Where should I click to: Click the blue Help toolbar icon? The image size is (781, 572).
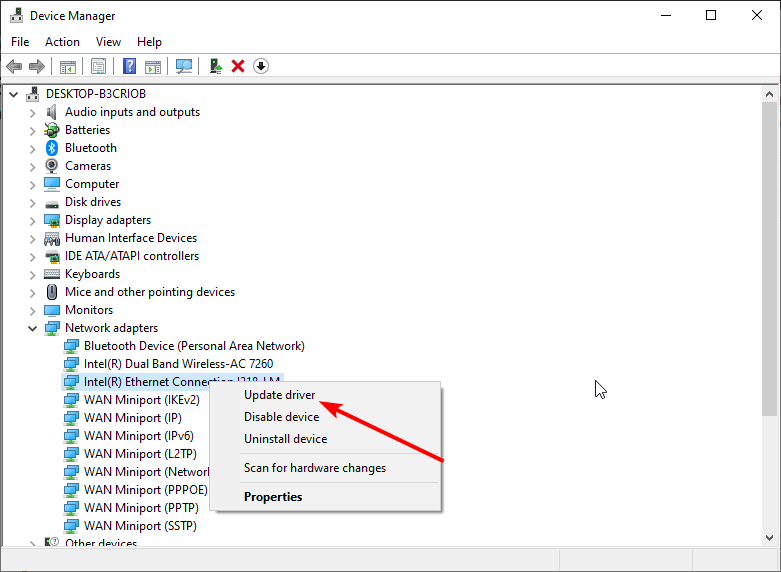(x=129, y=66)
